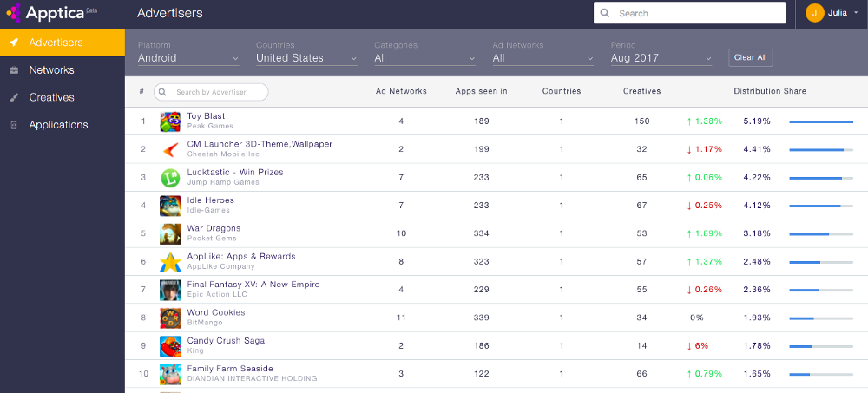This screenshot has width=868, height=393.
Task: Open the Toy Blast app icon
Action: tap(170, 121)
